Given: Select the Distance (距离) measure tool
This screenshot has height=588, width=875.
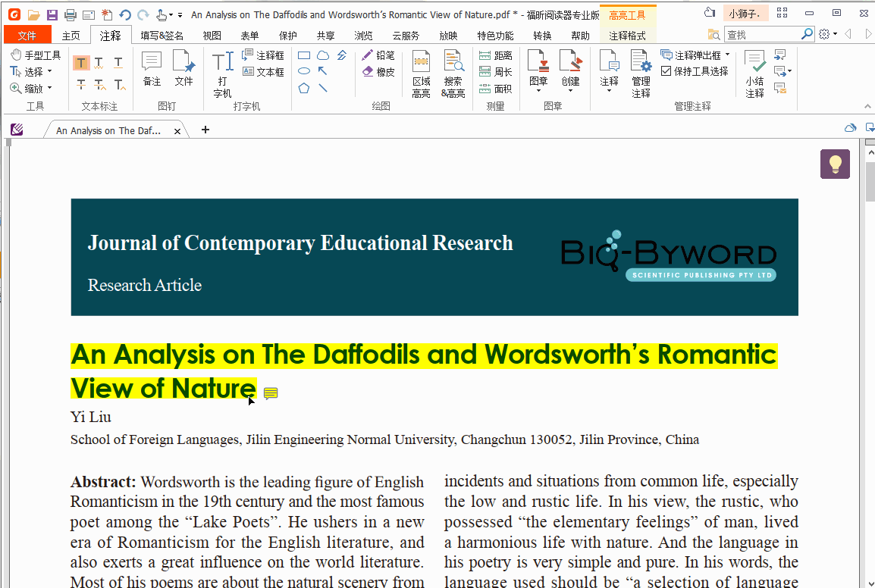Looking at the screenshot, I should [x=496, y=55].
